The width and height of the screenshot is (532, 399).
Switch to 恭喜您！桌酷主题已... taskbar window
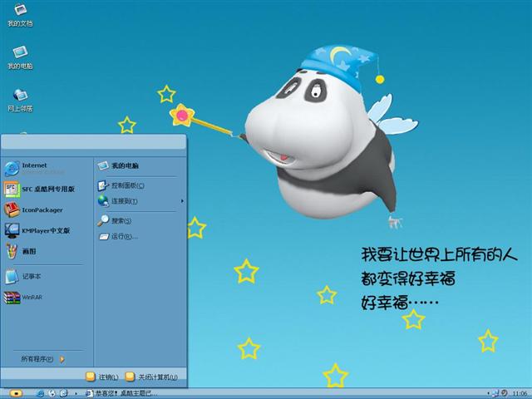[x=121, y=393]
